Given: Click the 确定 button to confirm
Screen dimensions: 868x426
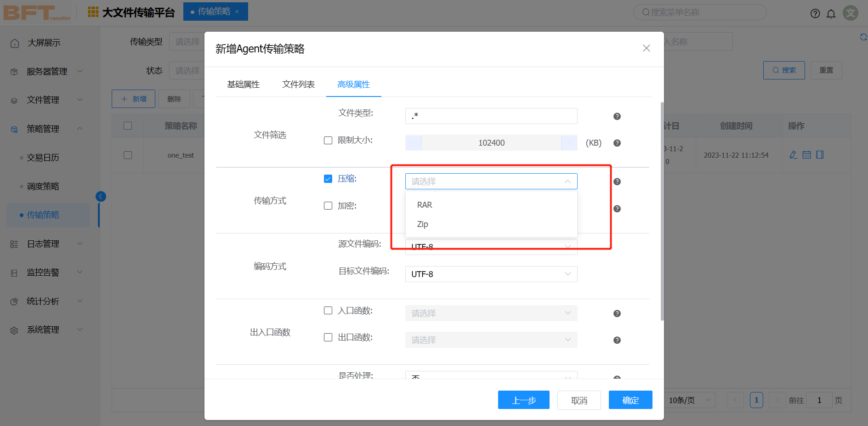Looking at the screenshot, I should pyautogui.click(x=630, y=400).
